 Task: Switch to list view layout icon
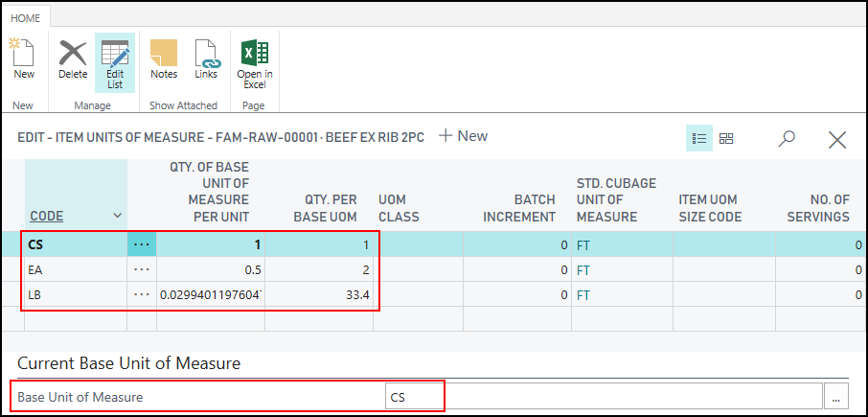(x=699, y=139)
